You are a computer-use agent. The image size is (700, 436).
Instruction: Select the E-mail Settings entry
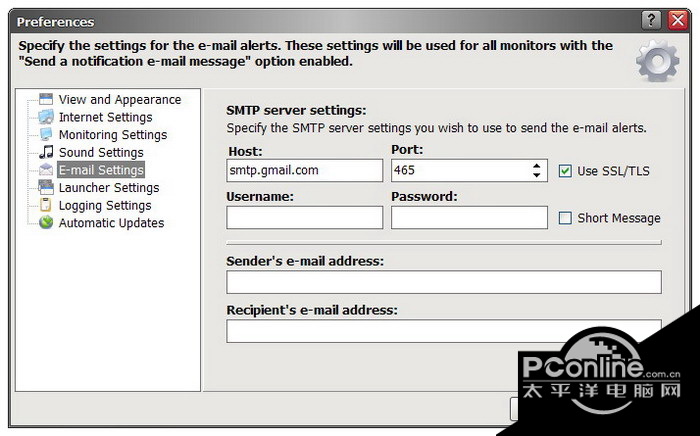tap(101, 170)
